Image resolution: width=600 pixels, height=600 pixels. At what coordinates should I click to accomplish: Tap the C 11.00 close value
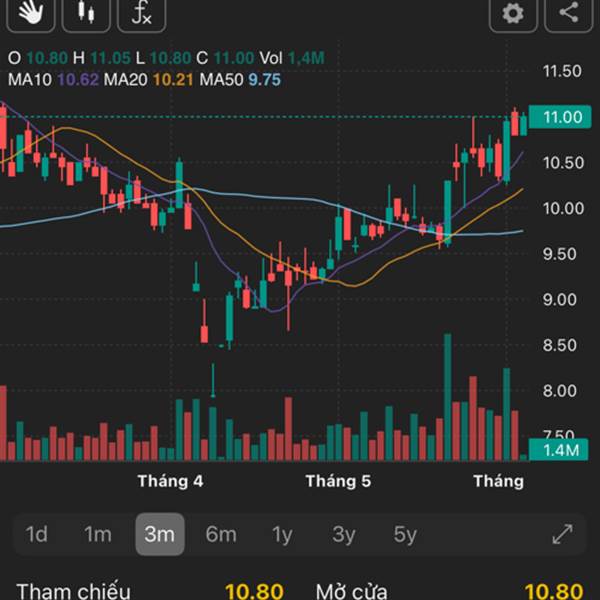(x=225, y=58)
